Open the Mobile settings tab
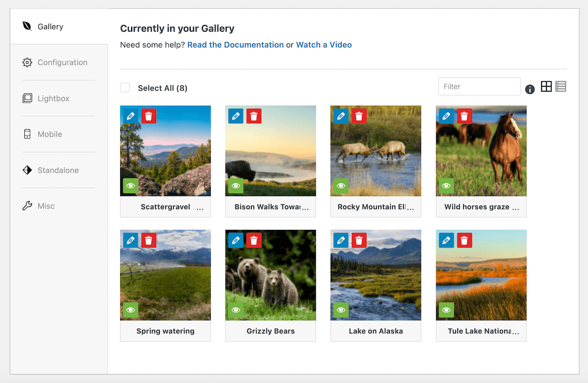This screenshot has width=588, height=383. pyautogui.click(x=50, y=134)
